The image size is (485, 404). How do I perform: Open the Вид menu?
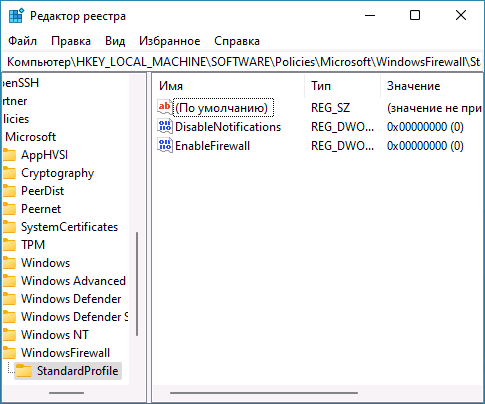115,41
